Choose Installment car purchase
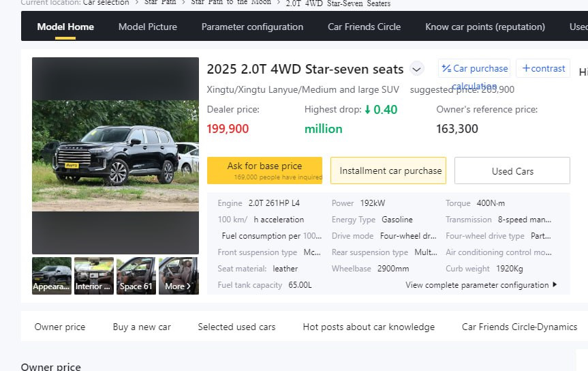Viewport: 588px width, 371px height. (388, 170)
